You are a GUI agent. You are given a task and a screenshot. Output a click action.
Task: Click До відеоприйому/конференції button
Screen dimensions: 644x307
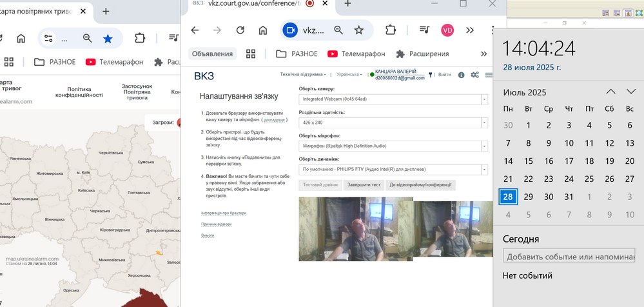420,185
